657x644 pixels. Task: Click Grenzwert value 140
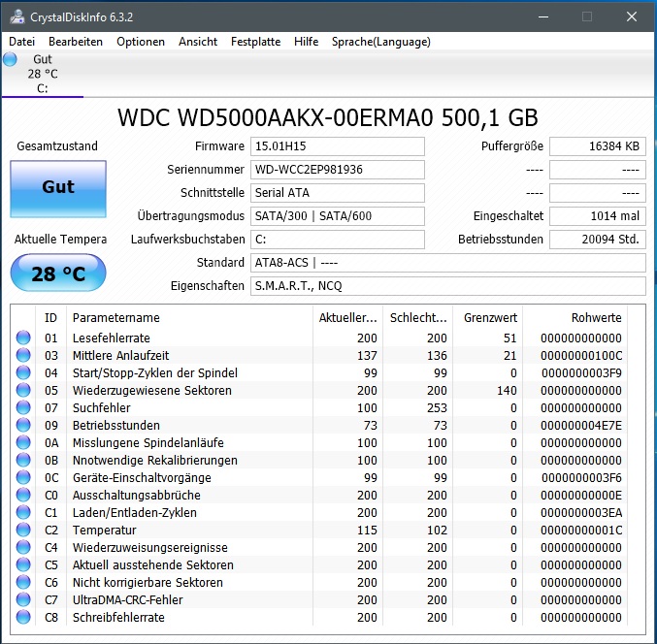[x=507, y=390]
